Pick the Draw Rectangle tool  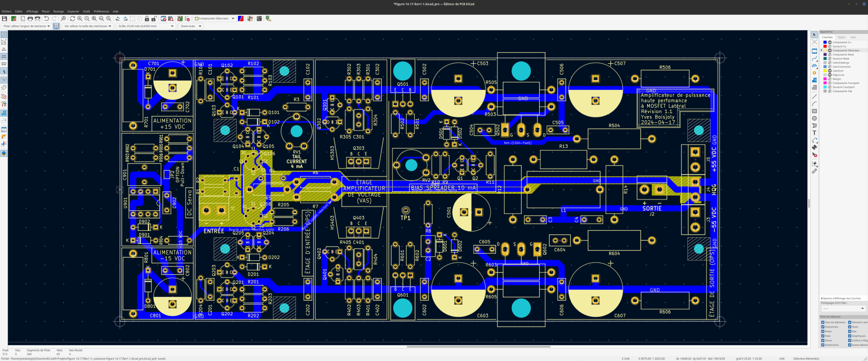[x=814, y=111]
